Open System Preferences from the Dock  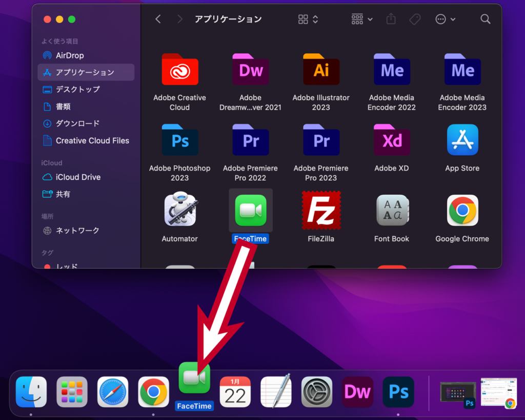[x=317, y=392]
